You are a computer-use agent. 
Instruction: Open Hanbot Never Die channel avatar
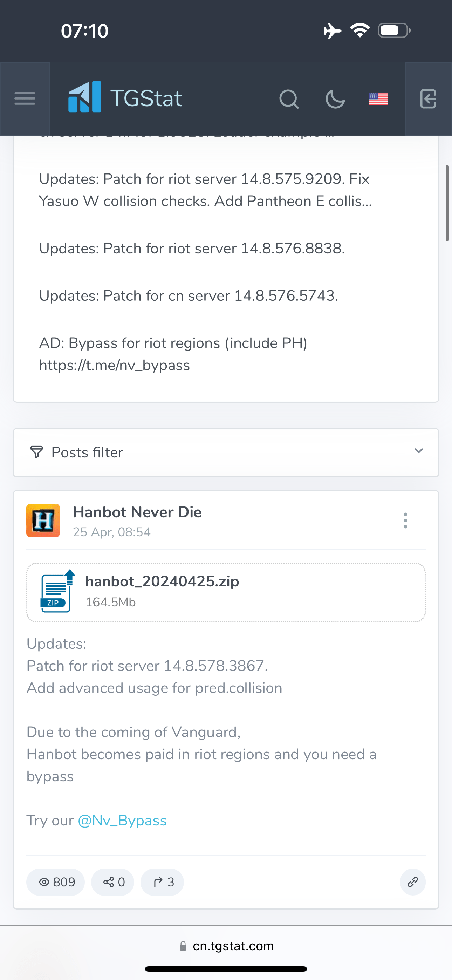(x=43, y=520)
